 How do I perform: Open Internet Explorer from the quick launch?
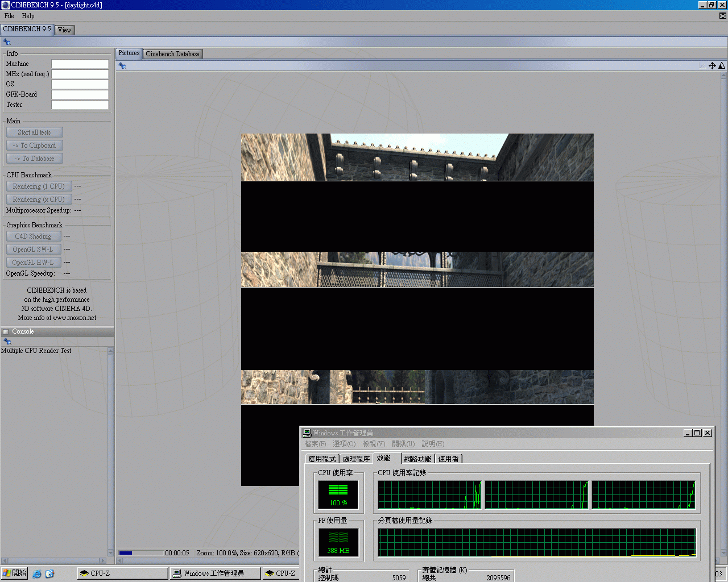coord(37,573)
